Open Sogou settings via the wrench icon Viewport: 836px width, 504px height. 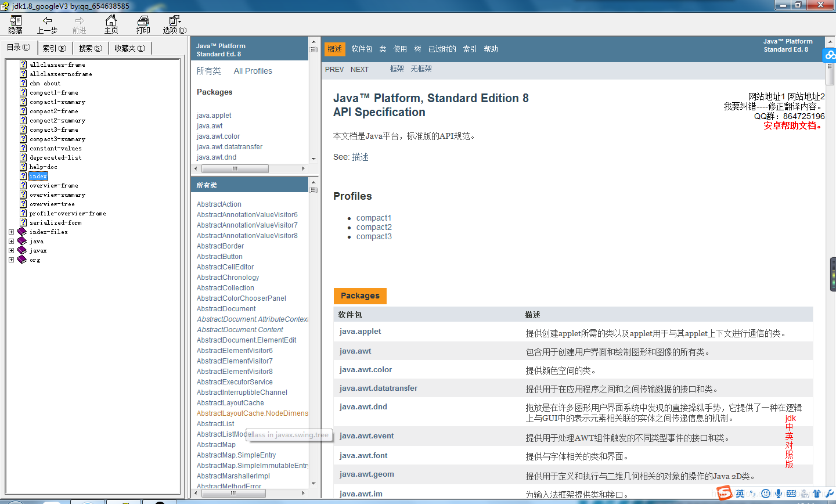(x=829, y=494)
